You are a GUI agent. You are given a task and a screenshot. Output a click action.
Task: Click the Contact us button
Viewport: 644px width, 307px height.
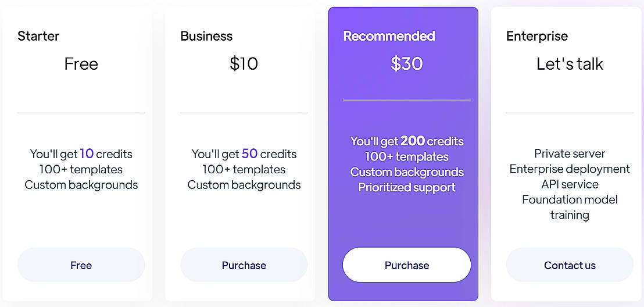click(570, 265)
